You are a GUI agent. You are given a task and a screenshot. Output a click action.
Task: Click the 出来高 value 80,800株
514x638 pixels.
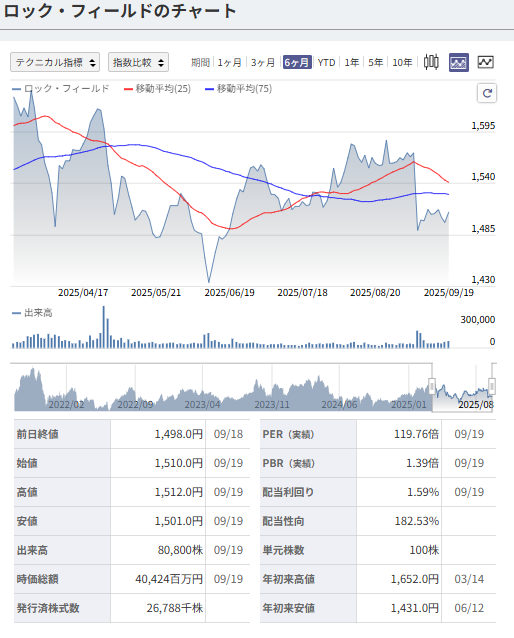[x=180, y=550]
